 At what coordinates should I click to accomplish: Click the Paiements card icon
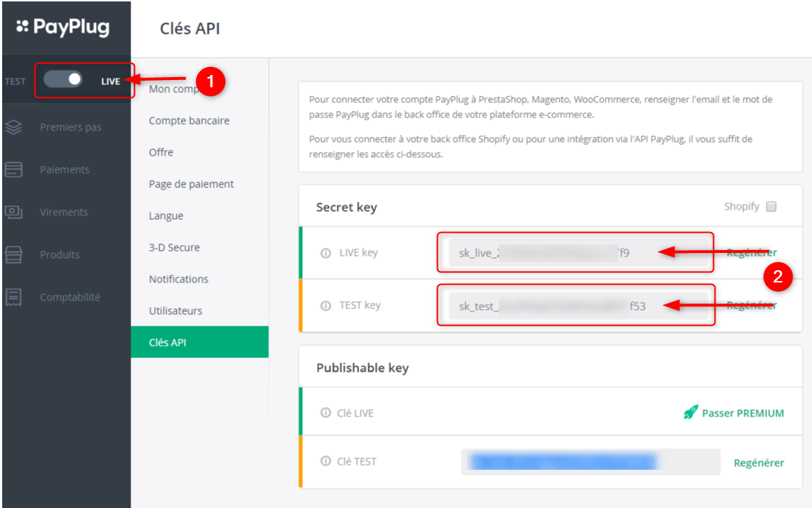(14, 169)
